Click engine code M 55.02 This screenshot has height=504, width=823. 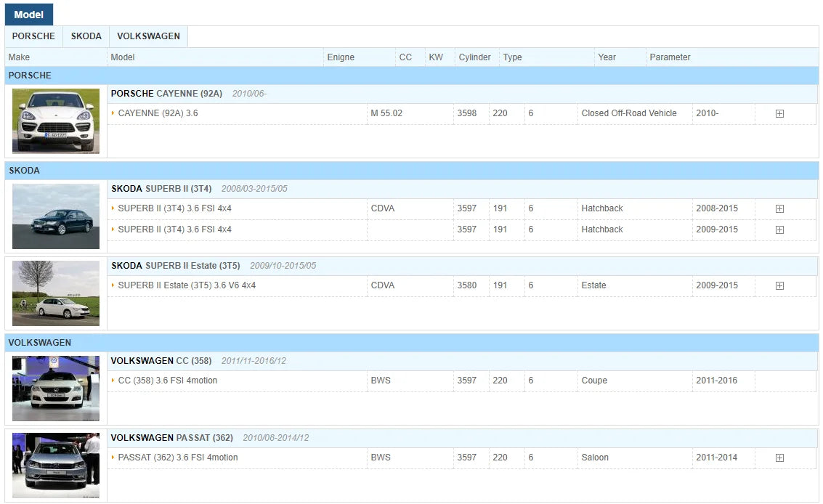coord(386,113)
